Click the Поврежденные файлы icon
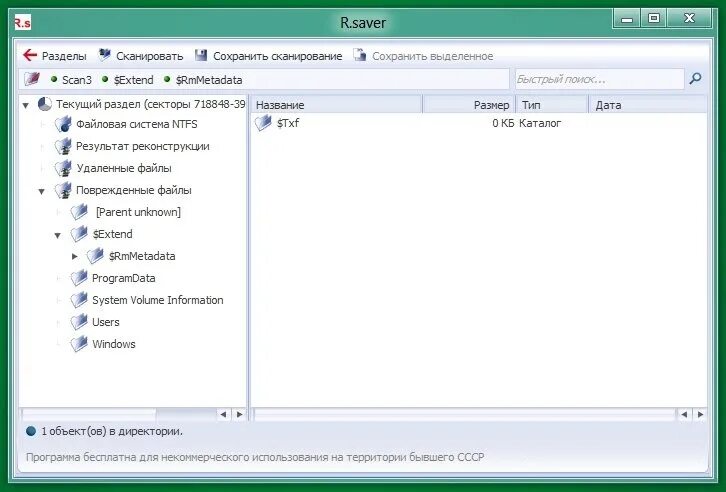Screen dimensions: 726x492 pyautogui.click(x=63, y=190)
